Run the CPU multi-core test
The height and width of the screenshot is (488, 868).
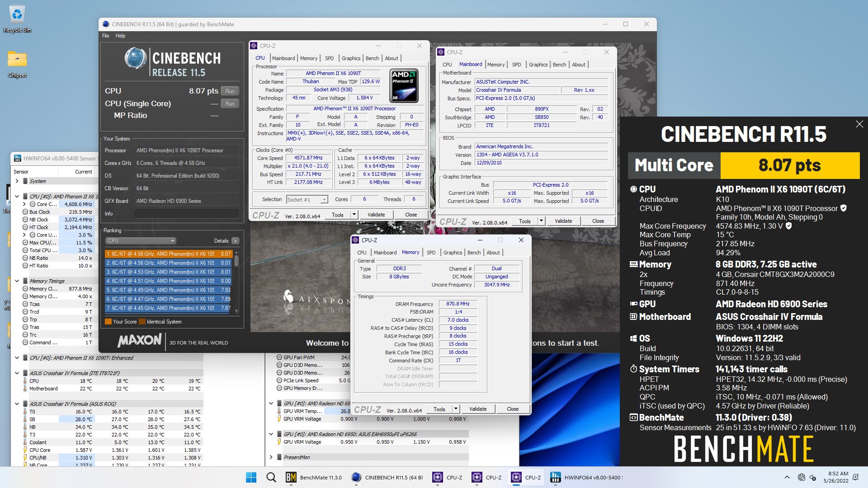click(230, 91)
